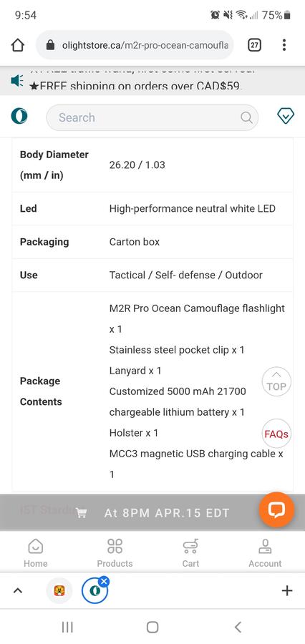305x644 pixels.
Task: Open the FAQs floating button
Action: (x=276, y=434)
